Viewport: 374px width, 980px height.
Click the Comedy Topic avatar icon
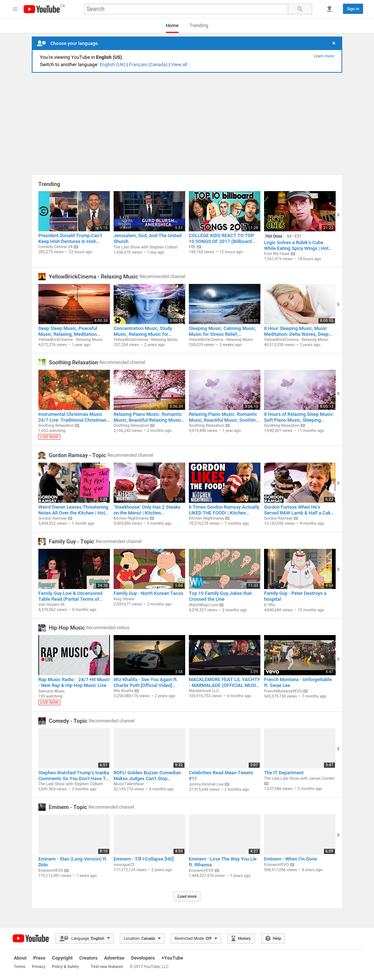pyautogui.click(x=42, y=721)
